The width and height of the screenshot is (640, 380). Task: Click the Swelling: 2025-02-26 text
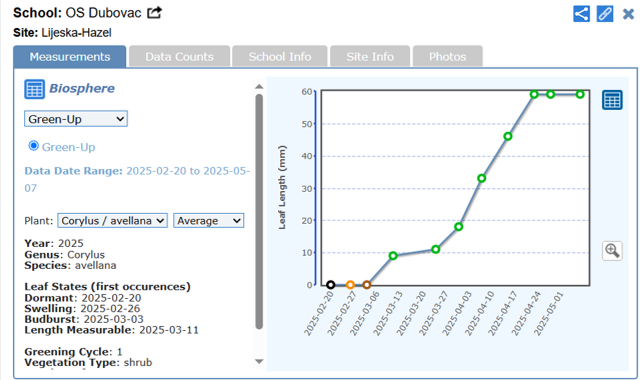82,309
